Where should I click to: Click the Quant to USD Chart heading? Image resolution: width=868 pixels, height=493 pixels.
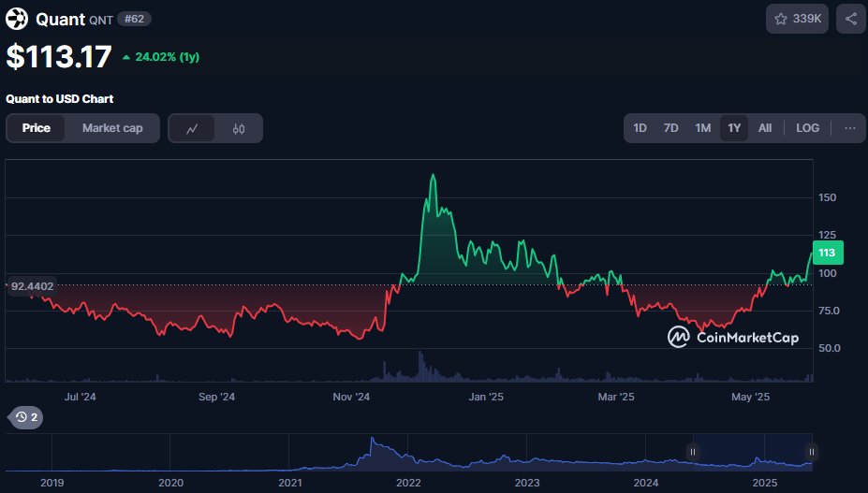pyautogui.click(x=59, y=99)
